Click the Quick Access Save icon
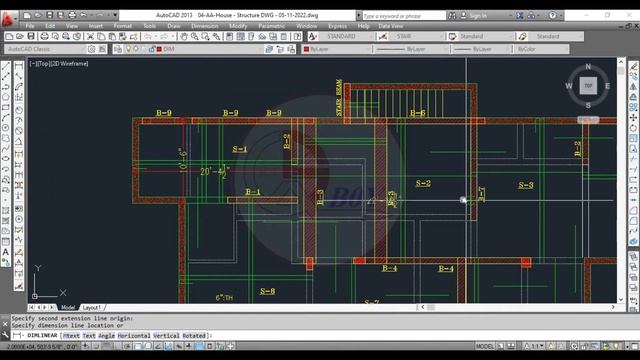This screenshot has width=640, height=360. pos(49,15)
